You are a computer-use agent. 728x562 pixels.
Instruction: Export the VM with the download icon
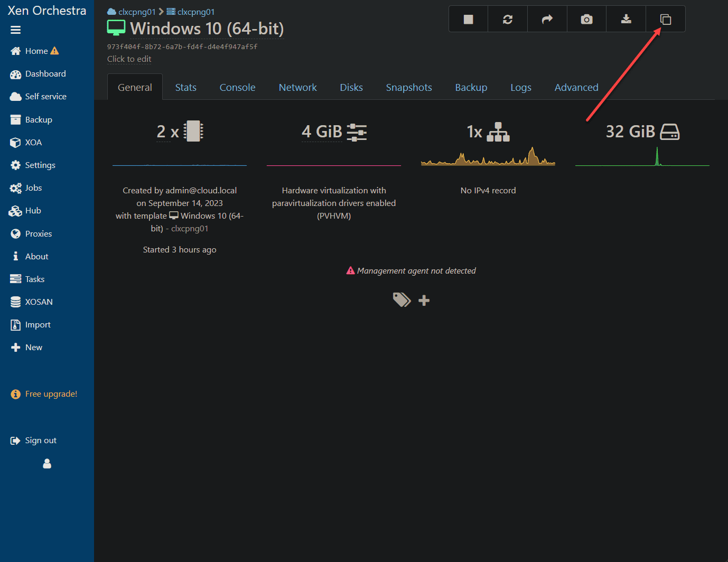tap(626, 20)
